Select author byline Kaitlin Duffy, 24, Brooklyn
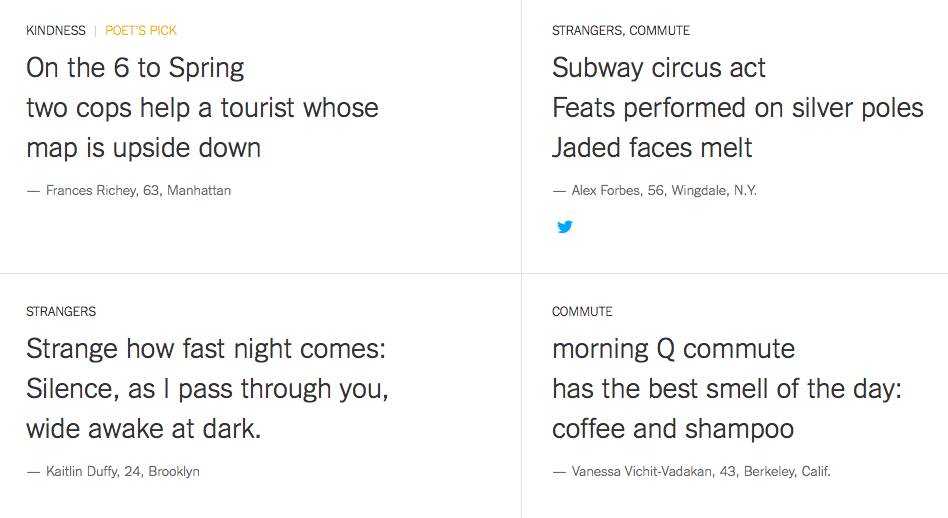Image resolution: width=948 pixels, height=518 pixels. (x=122, y=471)
